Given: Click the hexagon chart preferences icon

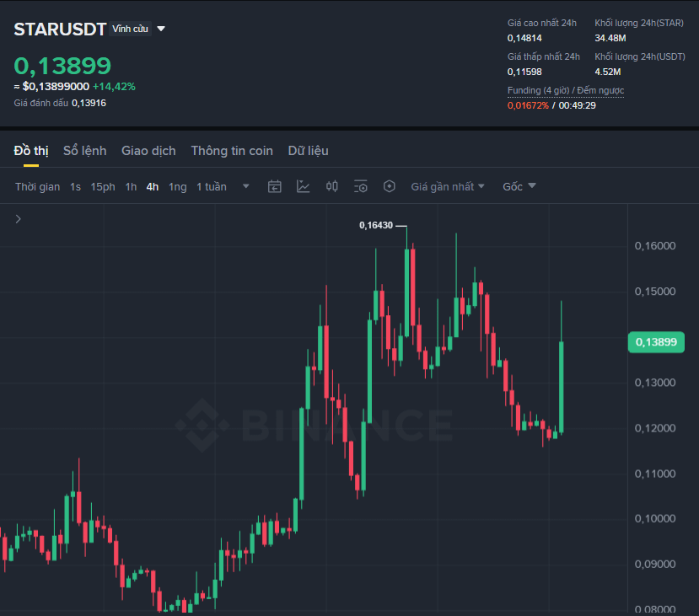Looking at the screenshot, I should 390,186.
